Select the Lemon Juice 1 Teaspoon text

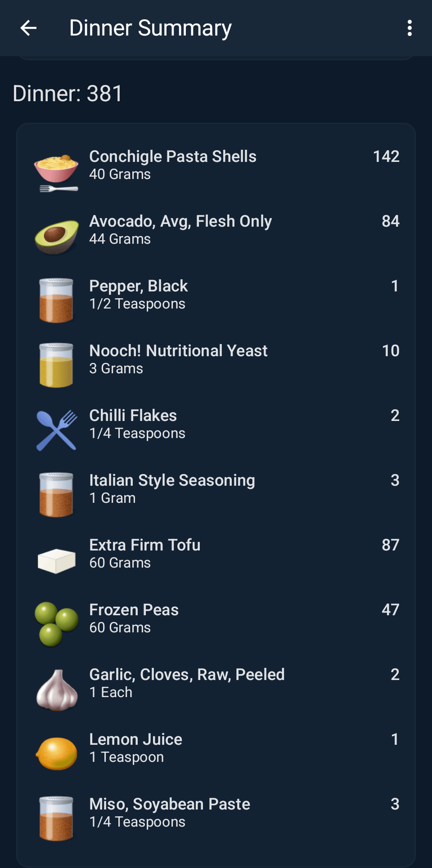[x=135, y=747]
